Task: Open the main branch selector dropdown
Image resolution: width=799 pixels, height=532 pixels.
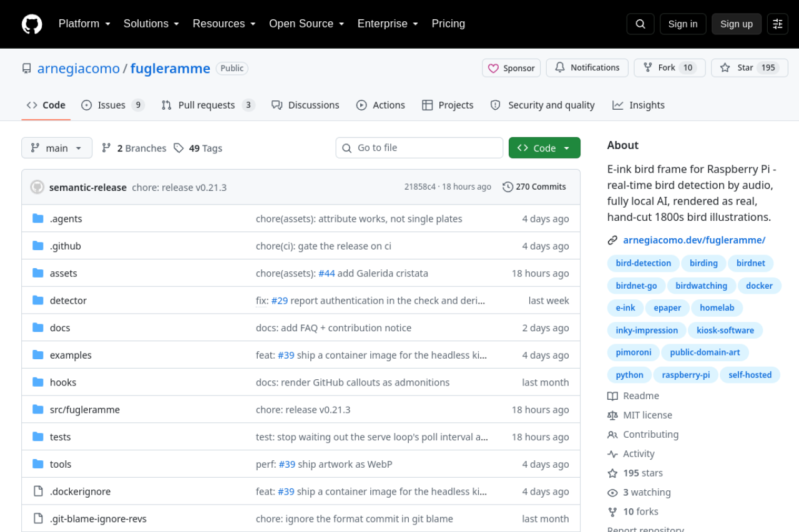Action: click(x=57, y=148)
